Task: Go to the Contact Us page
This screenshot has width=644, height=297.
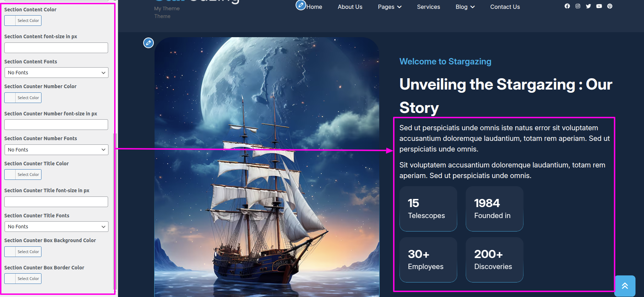Action: pyautogui.click(x=505, y=7)
